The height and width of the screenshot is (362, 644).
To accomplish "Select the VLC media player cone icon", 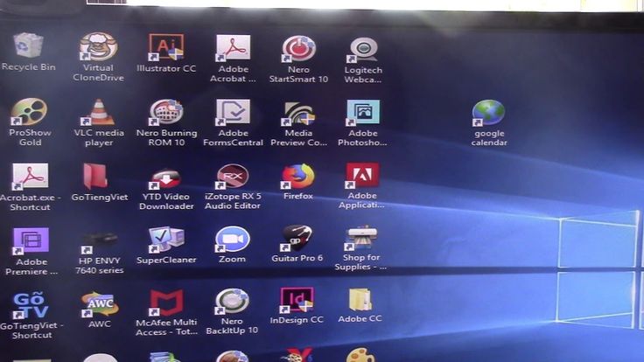I will (x=98, y=112).
